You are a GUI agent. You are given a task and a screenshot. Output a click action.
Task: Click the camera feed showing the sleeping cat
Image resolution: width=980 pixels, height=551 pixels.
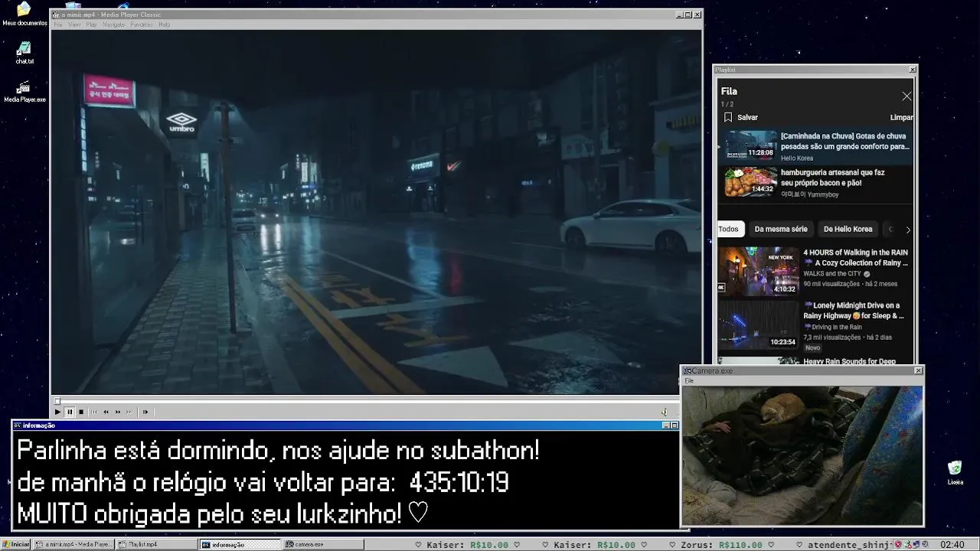pyautogui.click(x=802, y=455)
